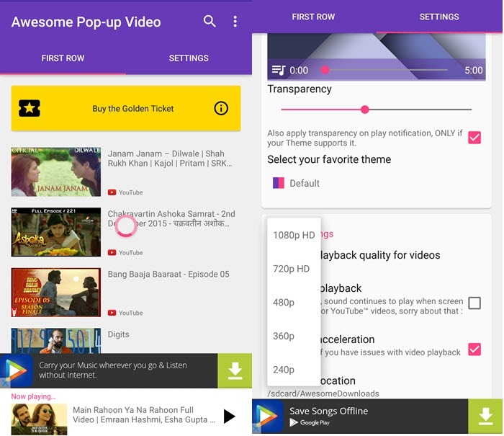Choose 240p quality option

point(294,370)
